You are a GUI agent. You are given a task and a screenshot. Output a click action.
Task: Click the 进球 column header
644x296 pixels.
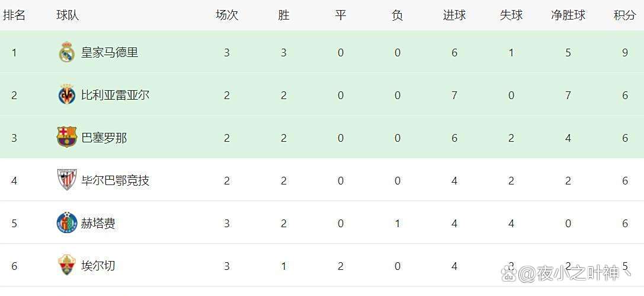pos(454,15)
